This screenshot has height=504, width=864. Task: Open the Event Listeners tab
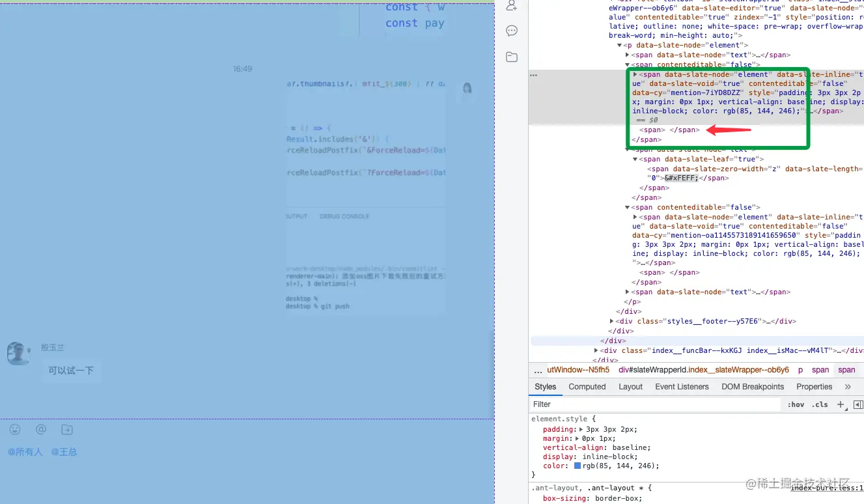click(x=682, y=386)
